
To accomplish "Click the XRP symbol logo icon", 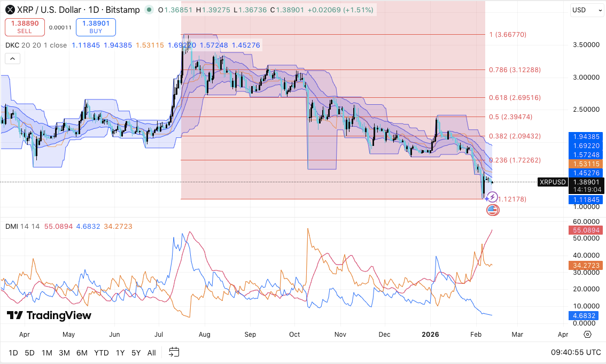I will click(x=10, y=10).
